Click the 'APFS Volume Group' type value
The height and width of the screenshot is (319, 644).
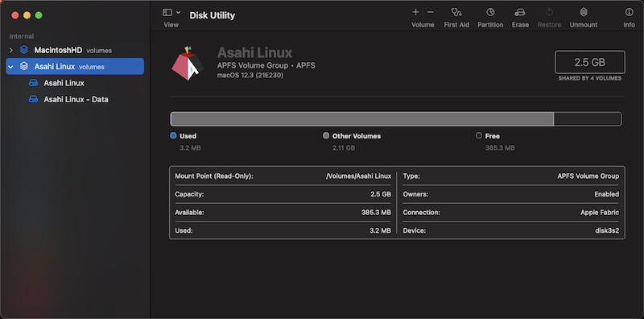[588, 176]
